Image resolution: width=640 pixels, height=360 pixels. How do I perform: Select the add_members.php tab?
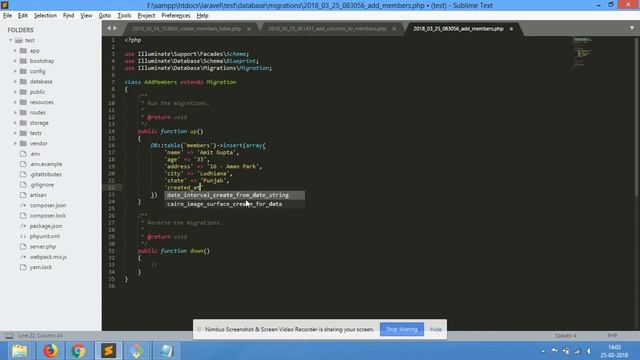(x=458, y=29)
